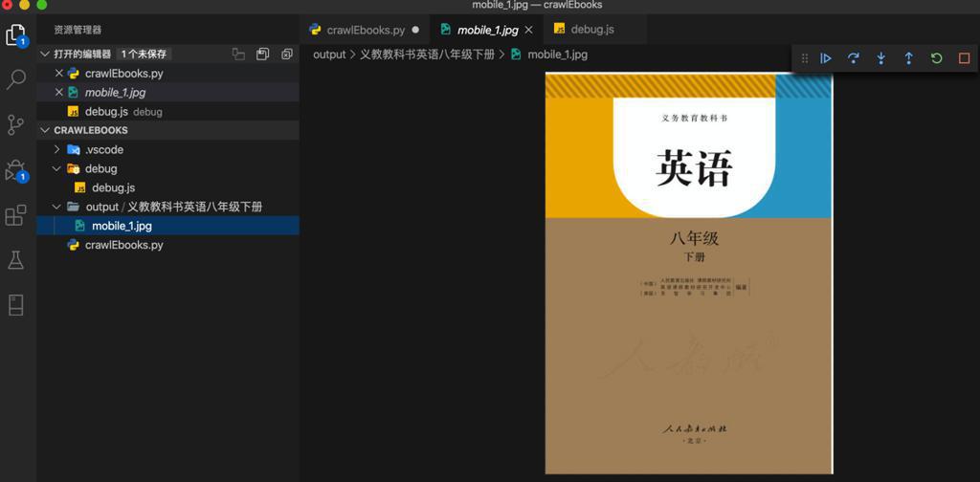
Task: Open the Source Control view
Action: click(15, 124)
